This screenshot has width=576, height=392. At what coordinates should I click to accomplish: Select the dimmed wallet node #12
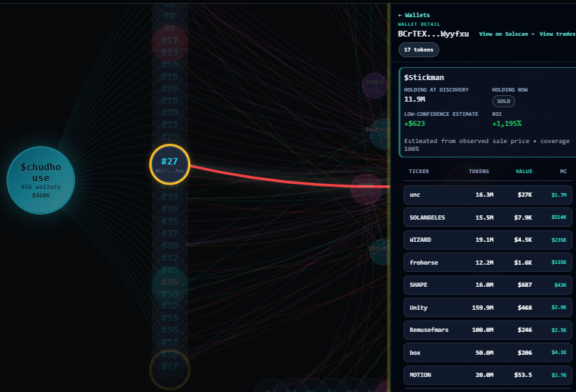(x=170, y=42)
